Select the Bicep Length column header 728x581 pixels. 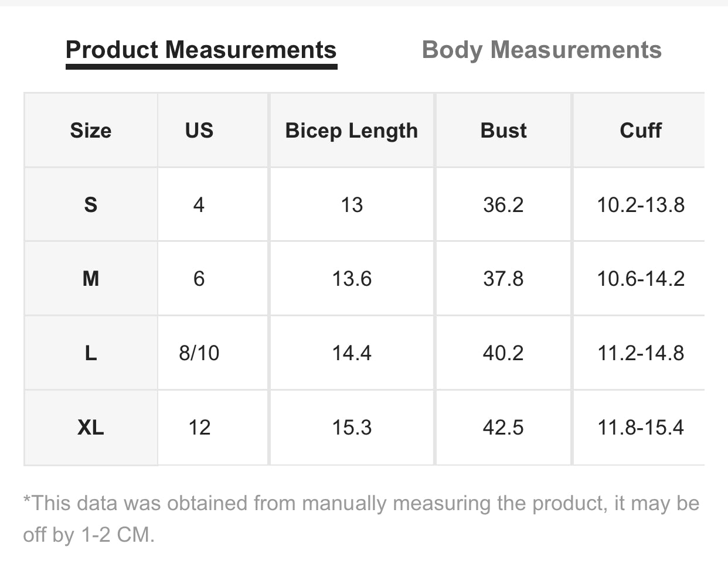[352, 131]
